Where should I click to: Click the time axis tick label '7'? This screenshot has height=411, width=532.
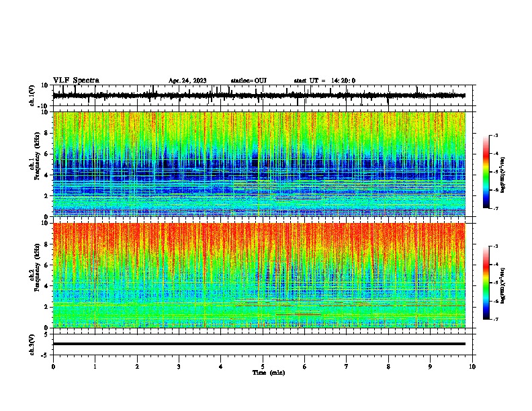pyautogui.click(x=347, y=367)
